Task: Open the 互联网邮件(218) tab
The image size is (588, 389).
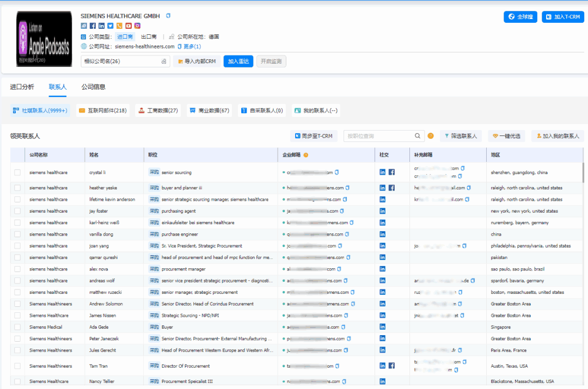Action: tap(102, 110)
